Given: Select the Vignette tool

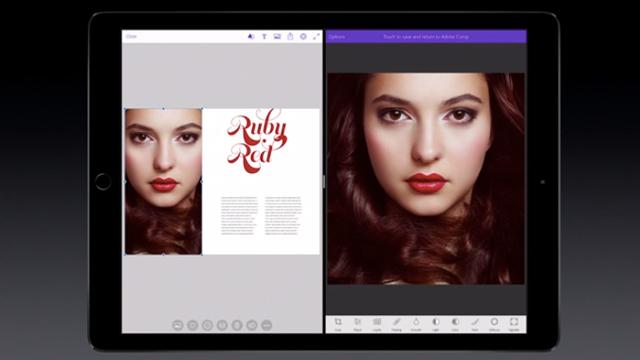Looking at the screenshot, I should point(514,324).
